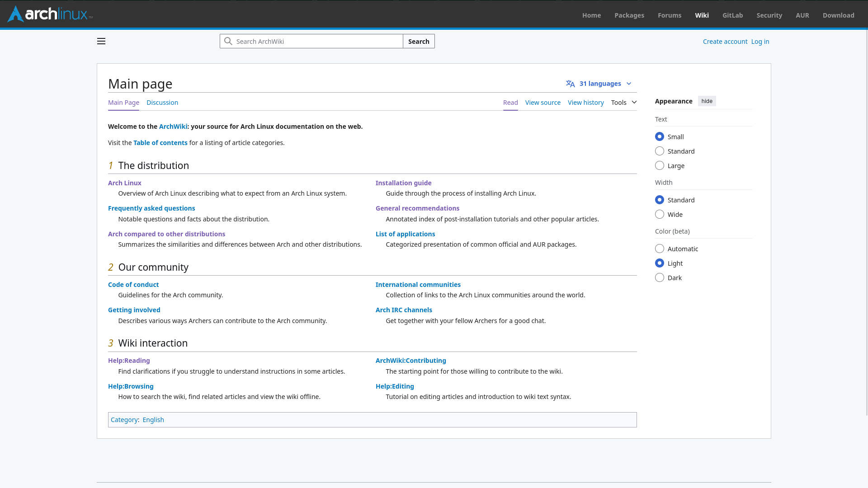
Task: Select Light color mode
Action: pyautogui.click(x=660, y=263)
